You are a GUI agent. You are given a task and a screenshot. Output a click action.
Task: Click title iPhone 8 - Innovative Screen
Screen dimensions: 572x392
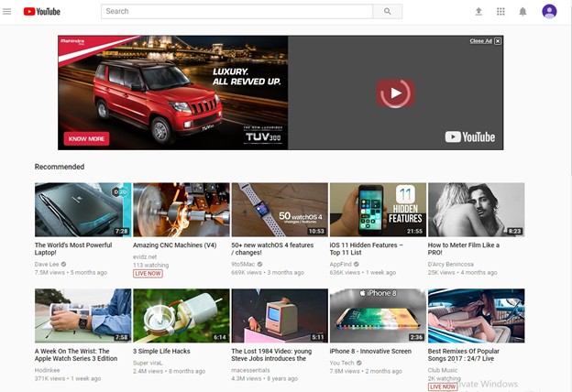370,351
